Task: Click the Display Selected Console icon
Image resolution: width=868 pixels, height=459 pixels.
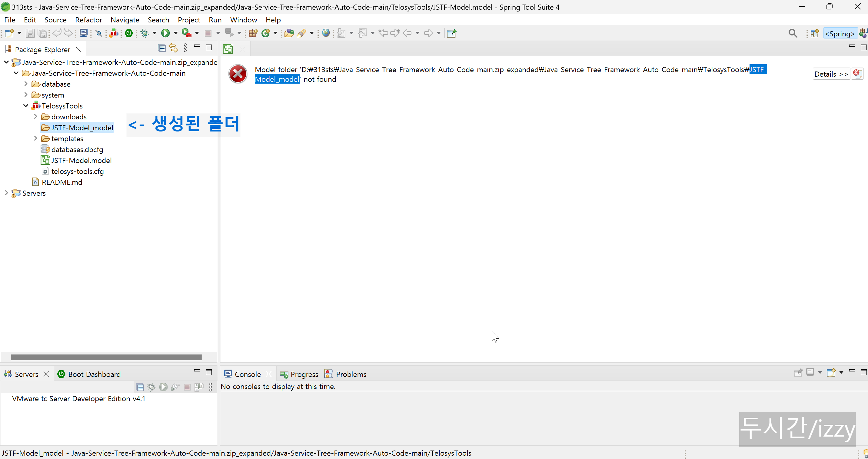Action: 810,372
